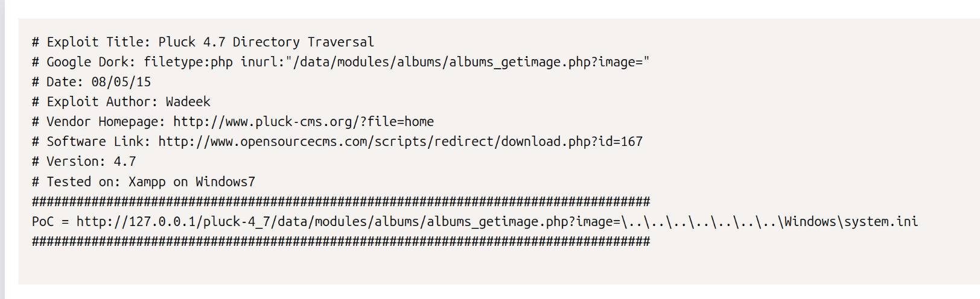Click the "?image=" parameter in PoC URL
The height and width of the screenshot is (299, 980).
coord(594,221)
